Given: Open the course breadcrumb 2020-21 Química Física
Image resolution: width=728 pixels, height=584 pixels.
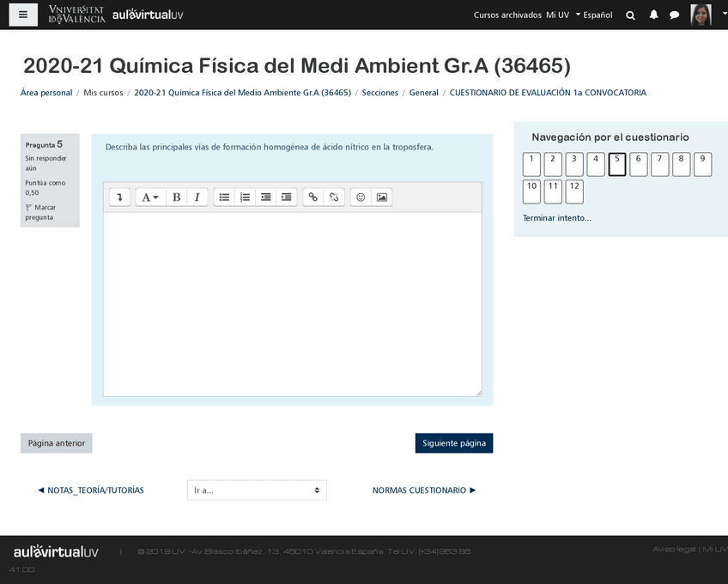Looking at the screenshot, I should (x=242, y=93).
